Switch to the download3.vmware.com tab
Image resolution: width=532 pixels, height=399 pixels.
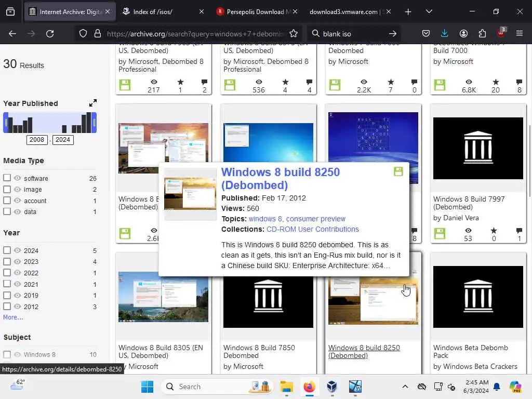350,12
